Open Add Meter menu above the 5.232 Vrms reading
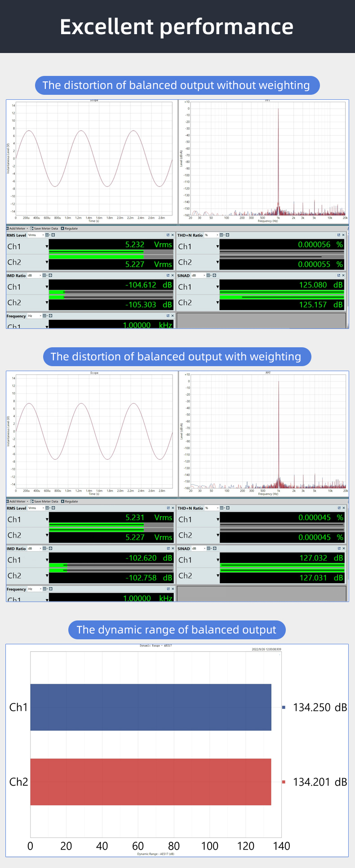355x868 pixels. (17, 229)
